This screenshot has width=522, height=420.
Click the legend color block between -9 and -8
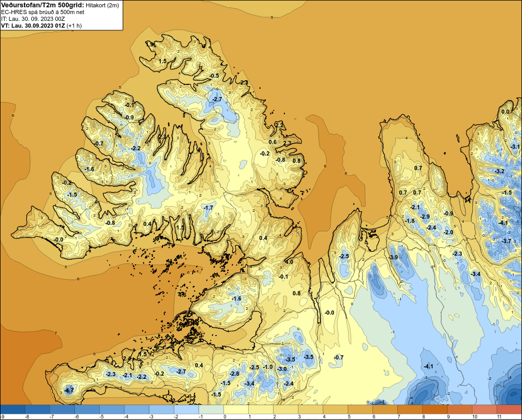13,410
